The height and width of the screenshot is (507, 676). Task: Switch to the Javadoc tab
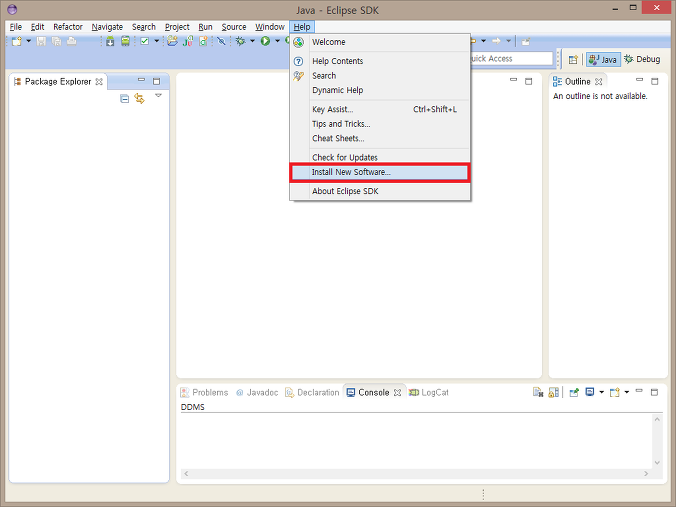click(x=257, y=393)
